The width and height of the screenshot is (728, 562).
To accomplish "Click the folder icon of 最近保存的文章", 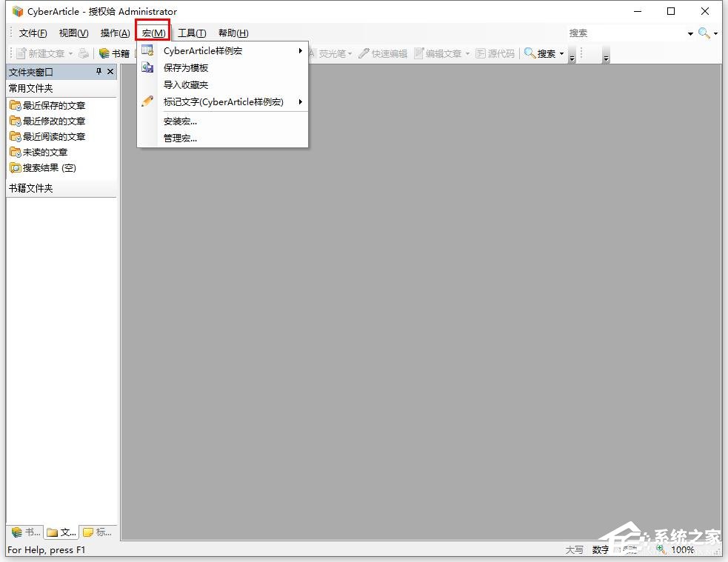I will pos(16,105).
